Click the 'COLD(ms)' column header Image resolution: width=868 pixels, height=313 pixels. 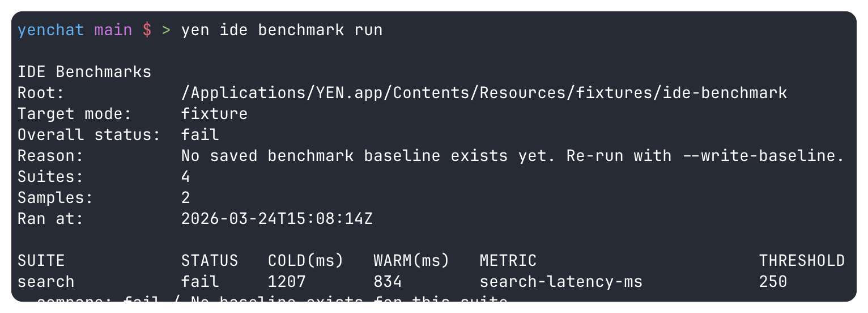click(306, 261)
